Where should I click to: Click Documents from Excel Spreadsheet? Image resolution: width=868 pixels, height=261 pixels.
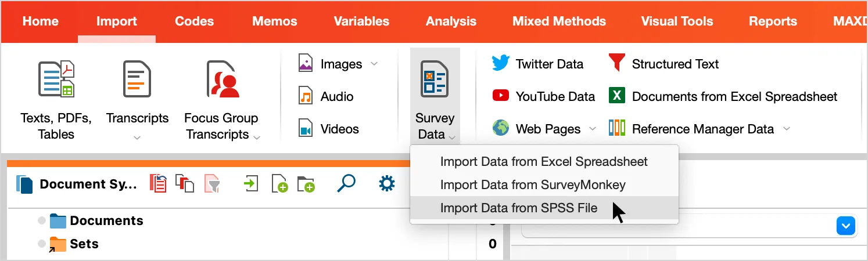pyautogui.click(x=734, y=96)
